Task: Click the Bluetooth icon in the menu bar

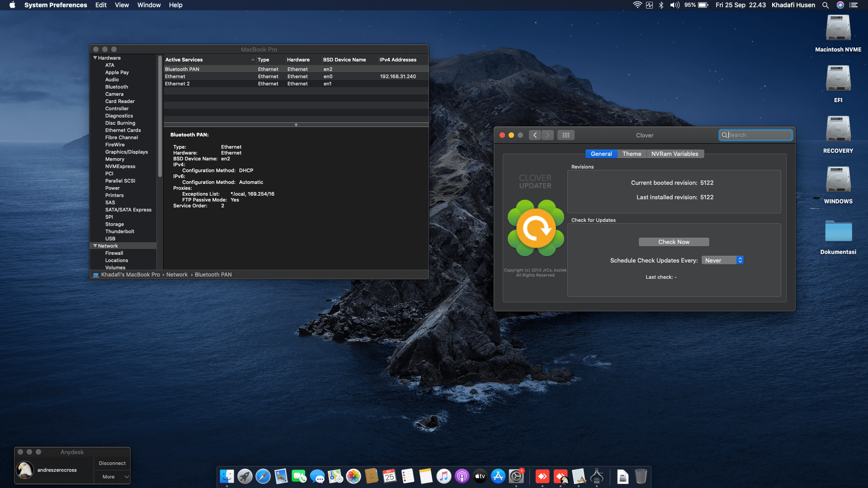Action: pos(661,5)
